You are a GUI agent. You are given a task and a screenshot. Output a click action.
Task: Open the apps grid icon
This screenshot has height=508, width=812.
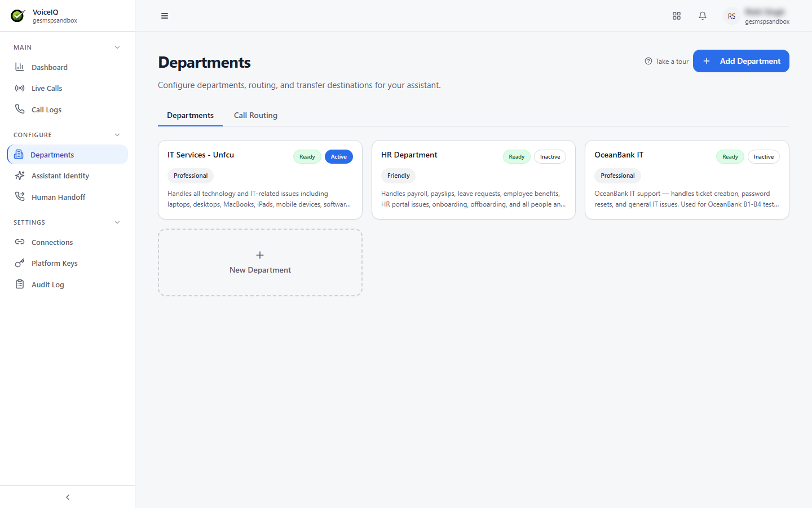677,16
